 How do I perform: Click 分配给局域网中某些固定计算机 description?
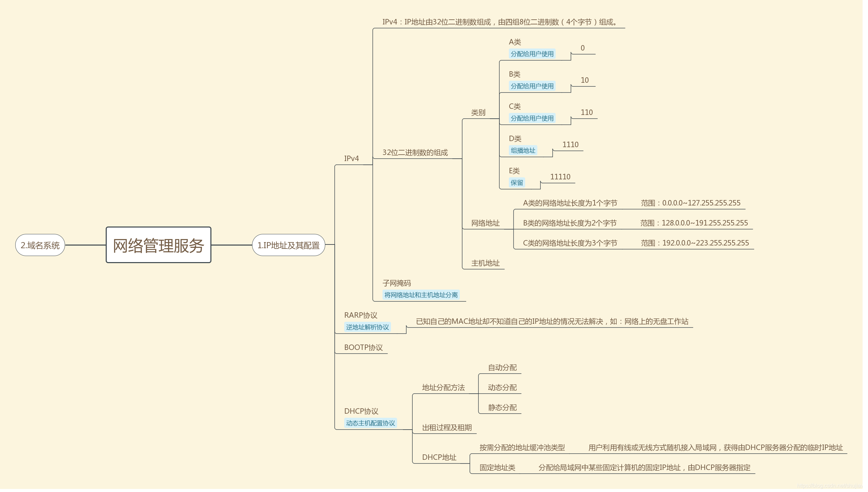[644, 468]
